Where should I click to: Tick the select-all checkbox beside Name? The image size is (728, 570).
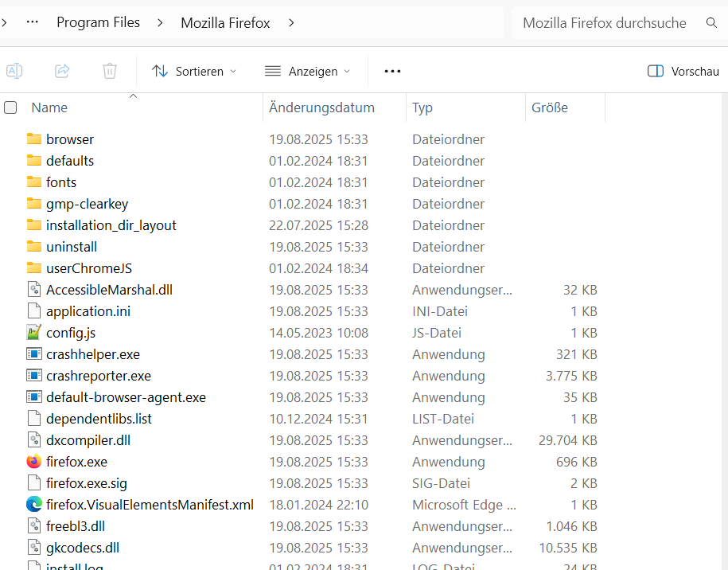10,107
